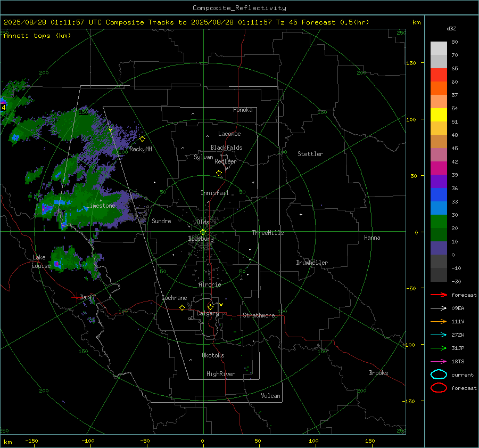
Task: Select the cyan 27ZW track arrow
Action: (x=439, y=335)
